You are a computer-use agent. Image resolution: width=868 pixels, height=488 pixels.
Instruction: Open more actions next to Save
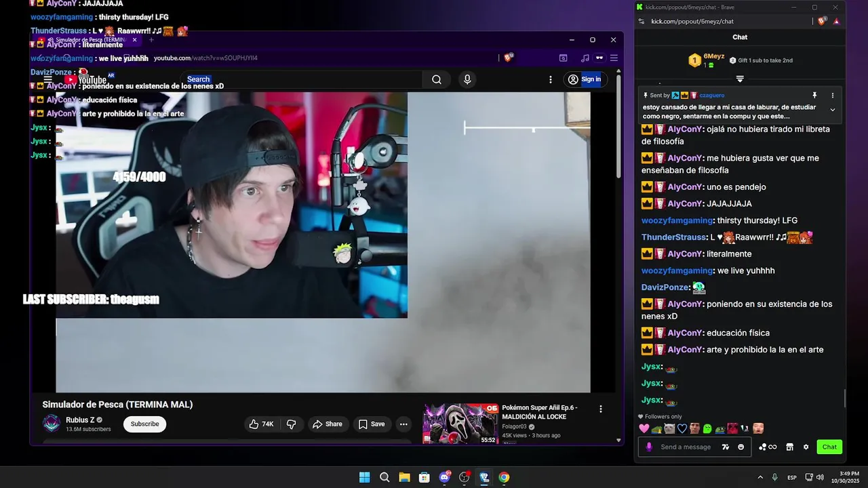(x=403, y=424)
